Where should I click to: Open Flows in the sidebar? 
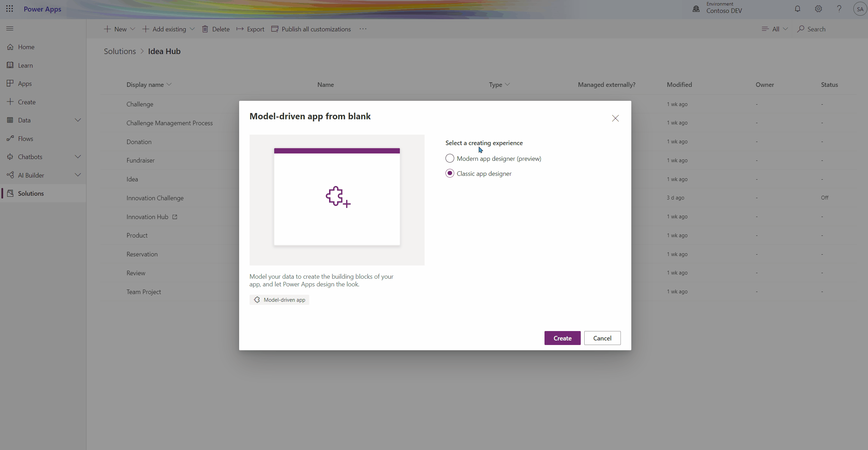25,138
